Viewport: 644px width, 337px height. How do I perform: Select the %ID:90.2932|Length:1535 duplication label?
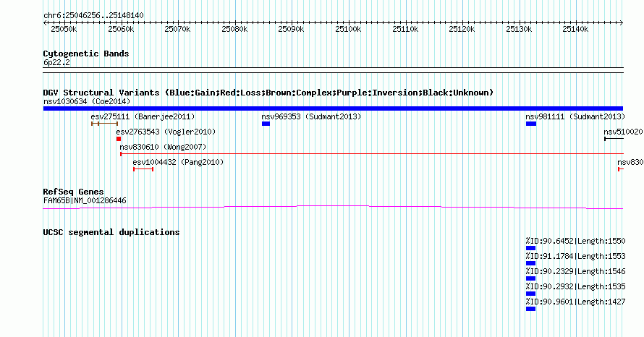[575, 286]
